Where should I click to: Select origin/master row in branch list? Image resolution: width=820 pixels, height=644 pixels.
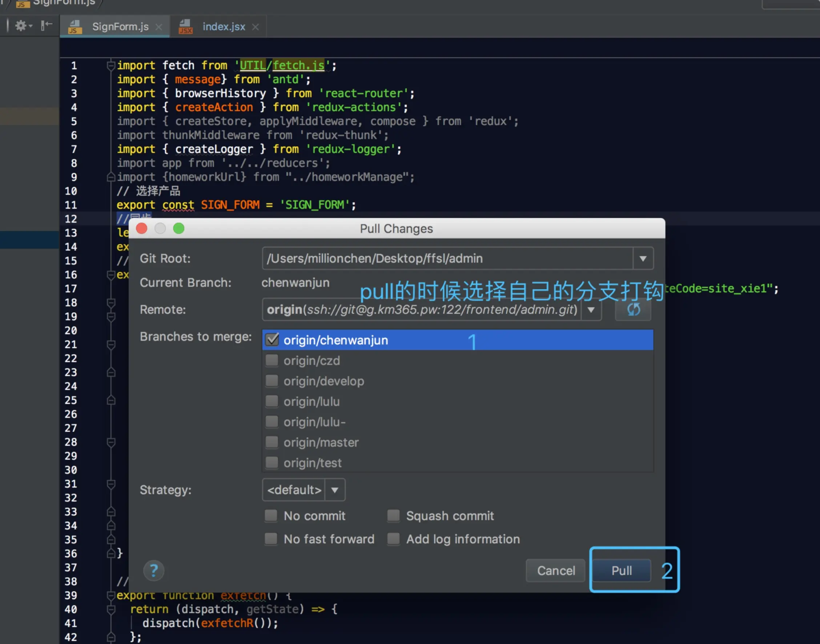coord(321,442)
